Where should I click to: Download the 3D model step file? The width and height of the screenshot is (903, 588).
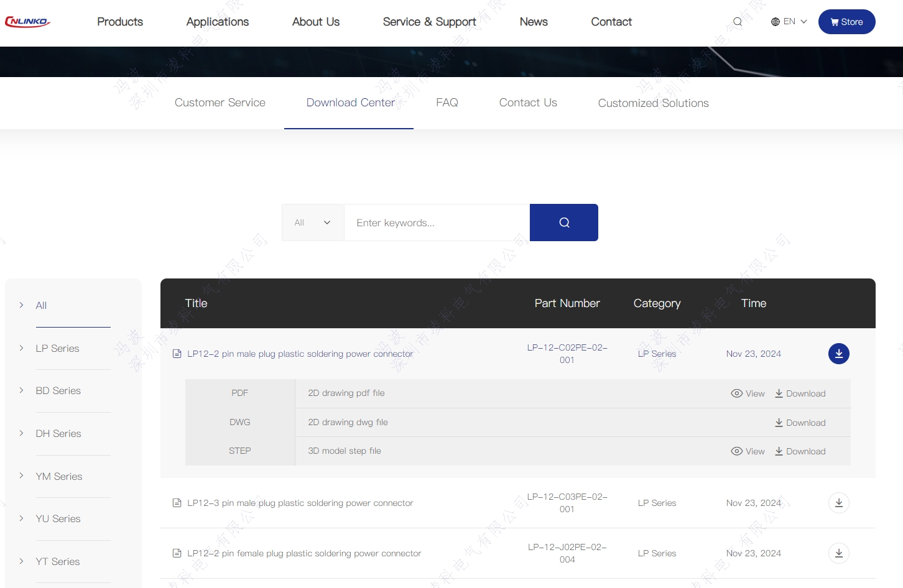[x=800, y=451]
